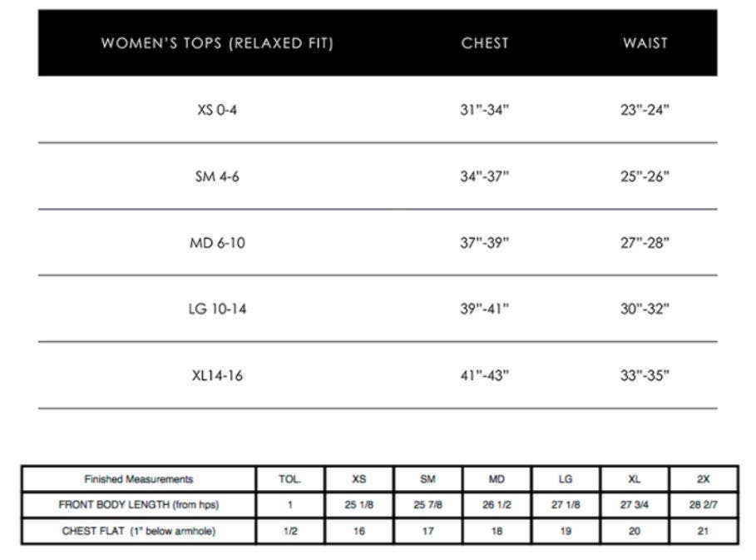Click the 41"-43" chest measurement
This screenshot has height=560, width=756.
click(485, 375)
